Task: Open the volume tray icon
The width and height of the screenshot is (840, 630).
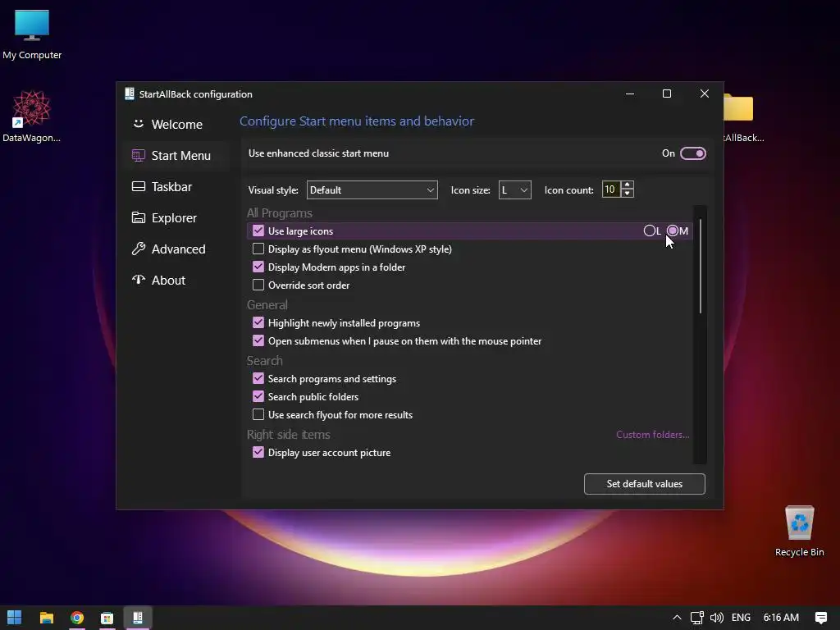Action: pos(717,618)
